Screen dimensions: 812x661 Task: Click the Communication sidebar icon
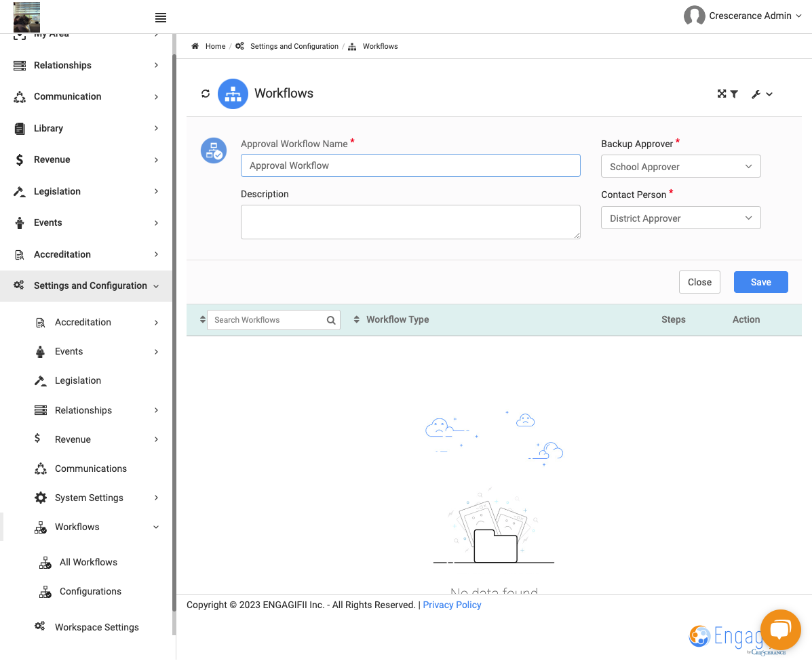pyautogui.click(x=20, y=97)
